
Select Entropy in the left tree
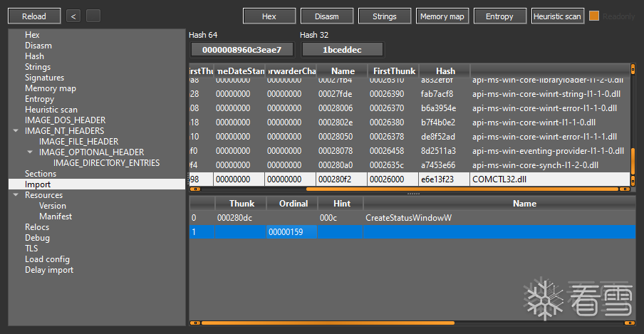tap(39, 99)
